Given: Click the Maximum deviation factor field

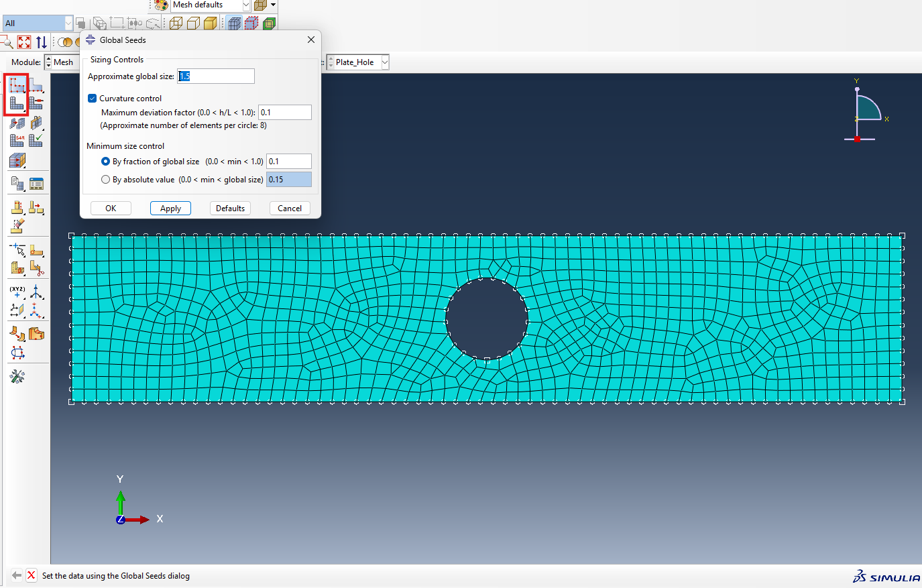Looking at the screenshot, I should (x=284, y=113).
